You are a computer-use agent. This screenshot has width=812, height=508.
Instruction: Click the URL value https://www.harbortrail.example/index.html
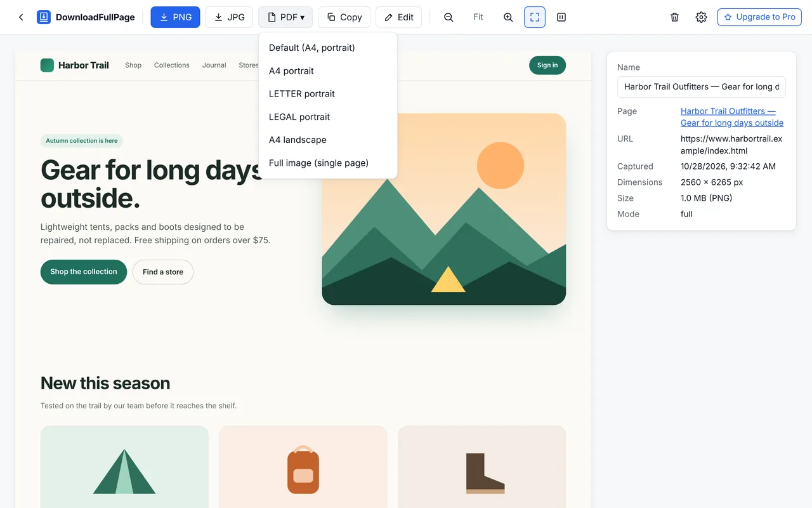[731, 145]
